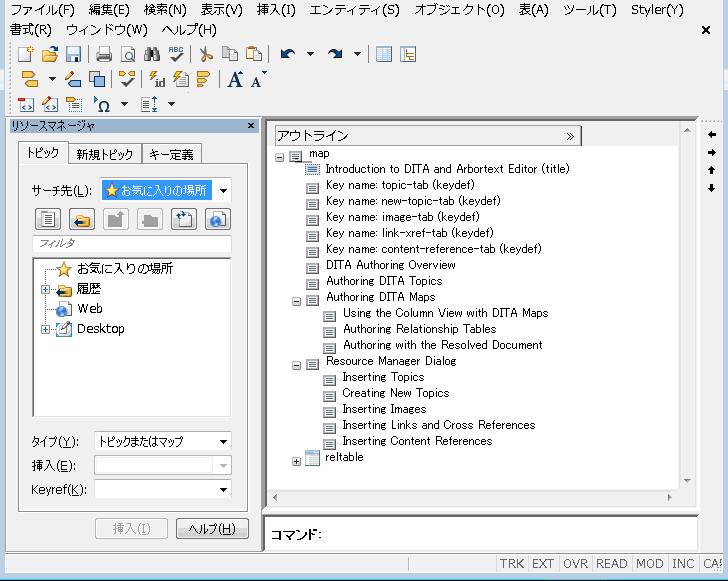Image resolution: width=728 pixels, height=581 pixels.
Task: Toggle INC indicator in status bar
Action: [x=683, y=563]
